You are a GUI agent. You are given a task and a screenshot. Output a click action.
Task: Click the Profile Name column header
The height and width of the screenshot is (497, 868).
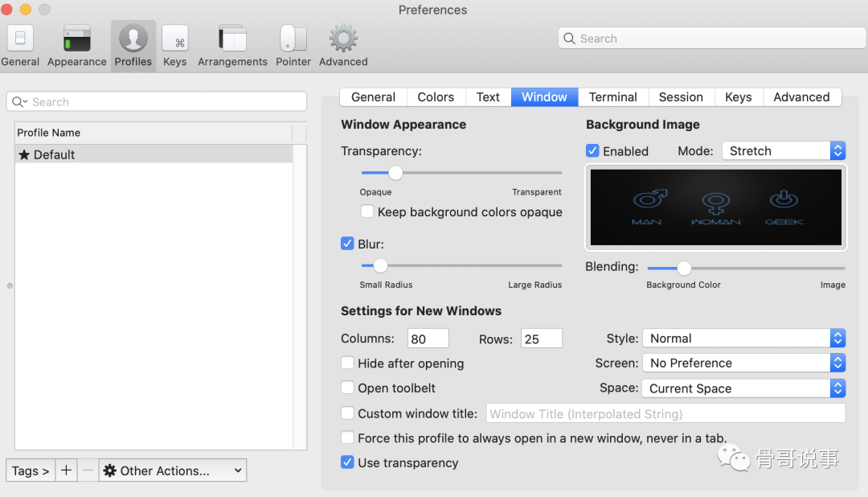click(154, 133)
